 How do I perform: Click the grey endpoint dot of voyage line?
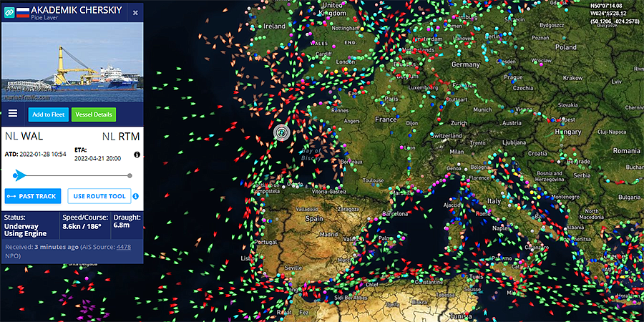coord(130,176)
